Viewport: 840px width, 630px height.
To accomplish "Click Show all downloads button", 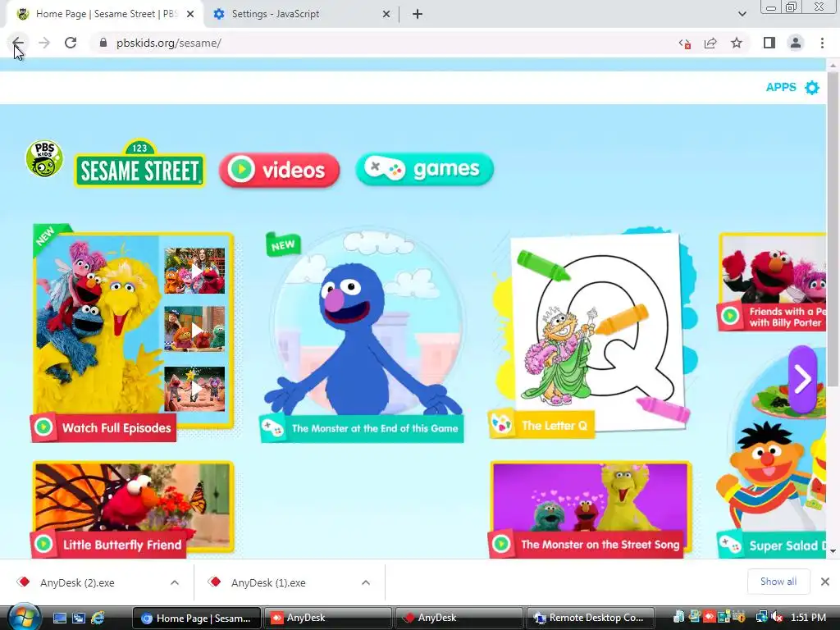I will (778, 582).
